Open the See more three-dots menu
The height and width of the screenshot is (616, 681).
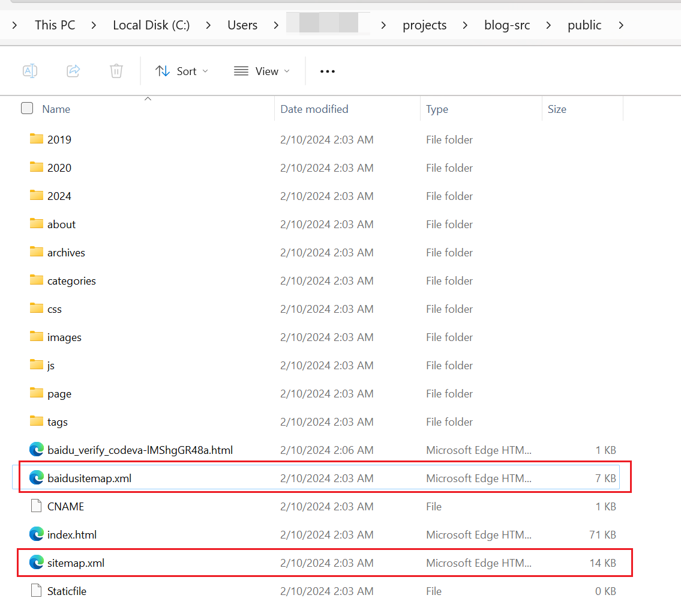(328, 71)
